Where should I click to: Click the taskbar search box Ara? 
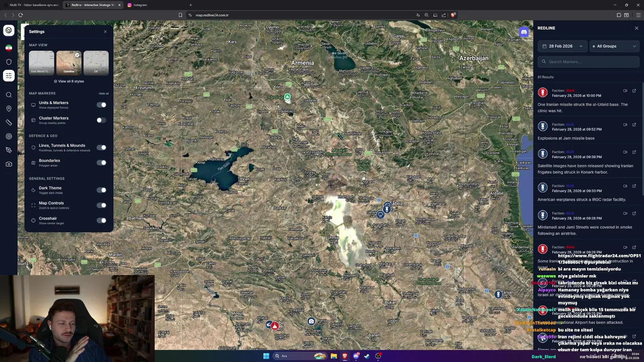(300, 356)
